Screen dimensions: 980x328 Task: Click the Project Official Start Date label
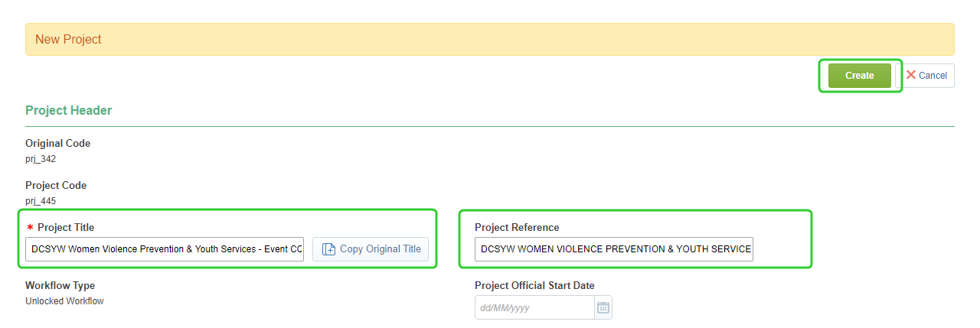tap(534, 286)
